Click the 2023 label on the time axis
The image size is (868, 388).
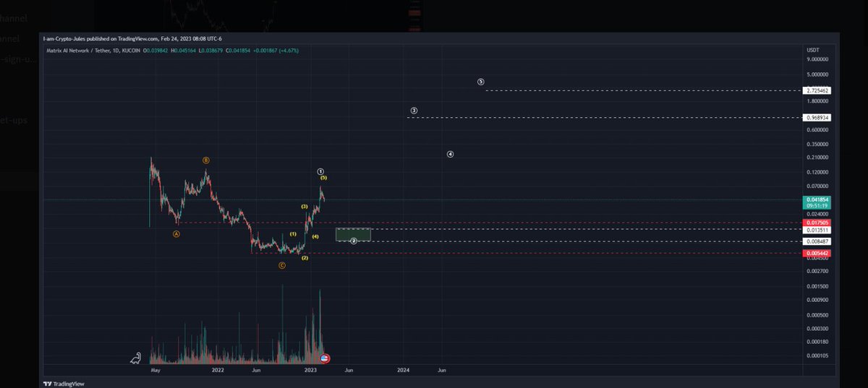[310, 369]
